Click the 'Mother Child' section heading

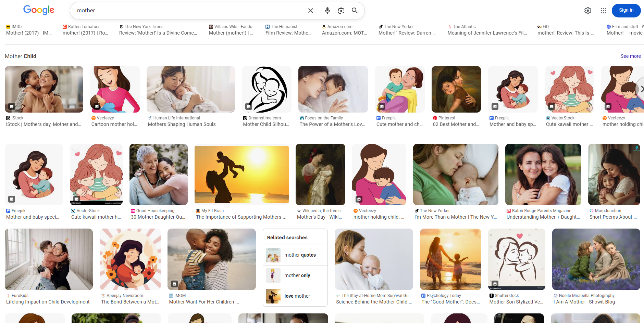(x=21, y=56)
